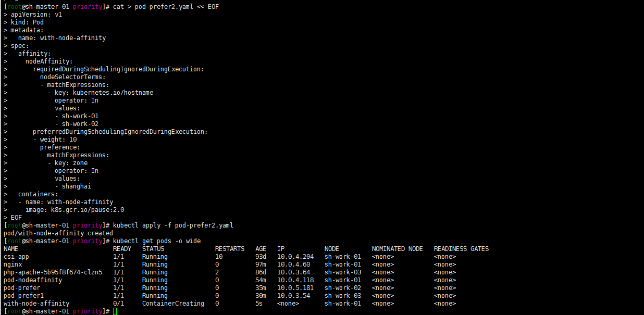The image size is (644, 315).
Task: Click the 'kubectl get pods -o wide' command
Action: click(x=157, y=241)
